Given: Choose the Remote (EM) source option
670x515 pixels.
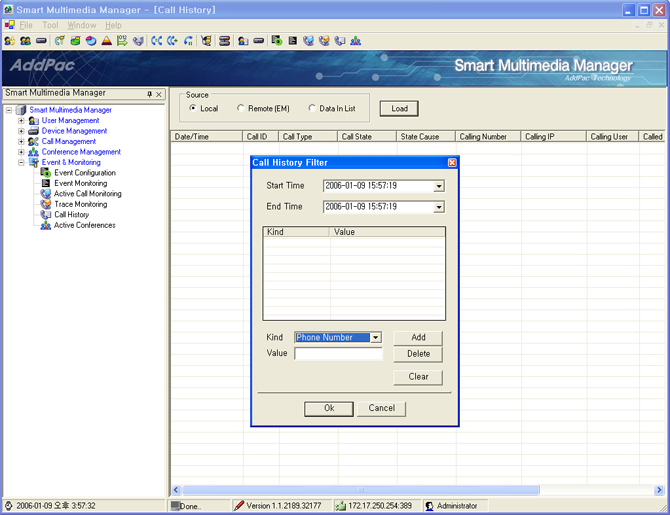Looking at the screenshot, I should tap(241, 108).
